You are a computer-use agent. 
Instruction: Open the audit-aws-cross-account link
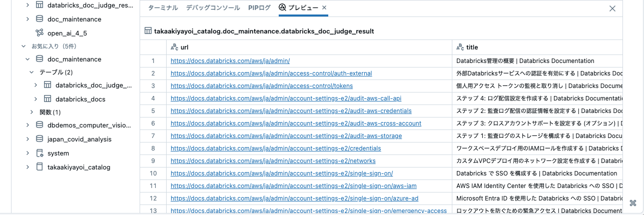pos(296,123)
